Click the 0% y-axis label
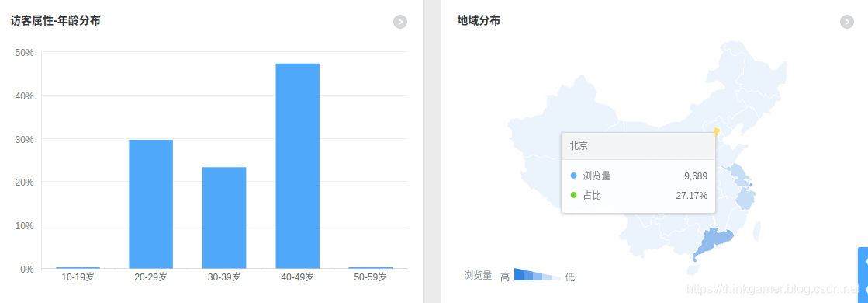The width and height of the screenshot is (868, 303). (27, 269)
